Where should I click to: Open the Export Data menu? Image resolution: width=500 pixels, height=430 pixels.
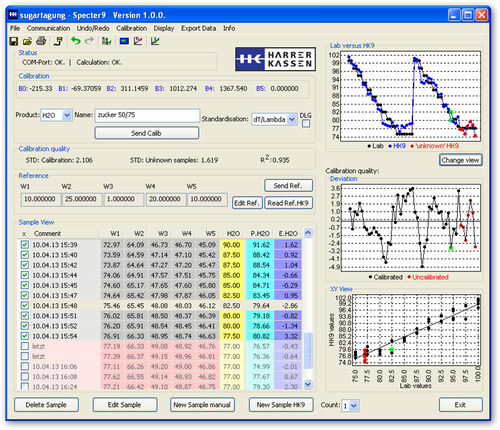(199, 28)
